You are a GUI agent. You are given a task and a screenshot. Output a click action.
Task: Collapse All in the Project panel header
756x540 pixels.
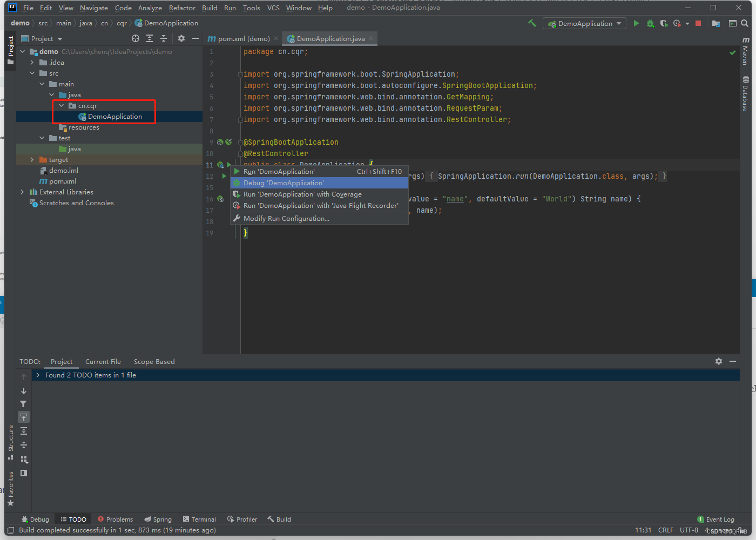point(164,38)
